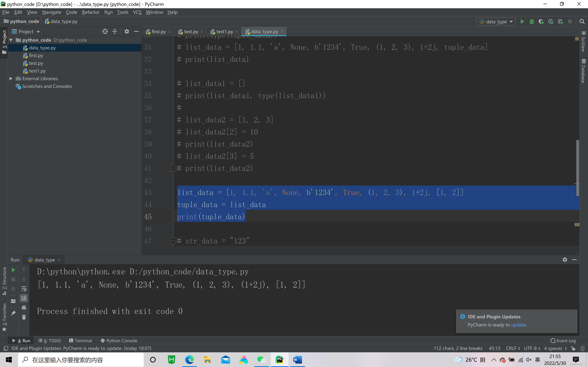Viewport: 588px width, 367px height.
Task: Toggle soft-wrap in Run console
Action: pos(24,289)
